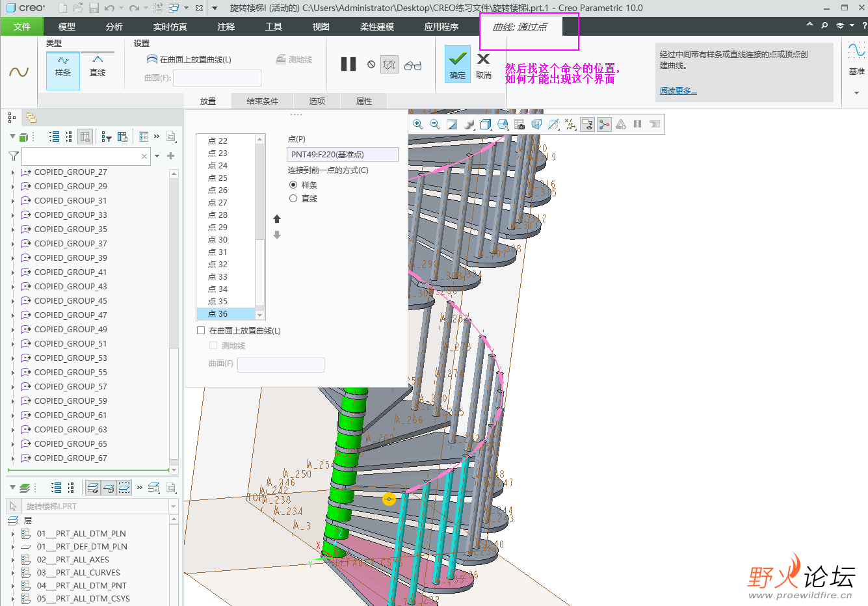Clear the tree filter with X
The width and height of the screenshot is (868, 606).
pos(144,156)
